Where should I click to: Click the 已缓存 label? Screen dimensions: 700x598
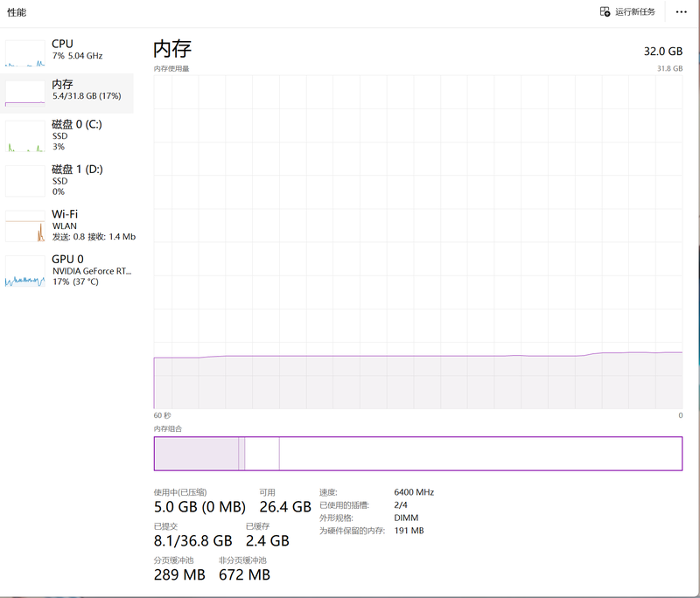[x=257, y=526]
